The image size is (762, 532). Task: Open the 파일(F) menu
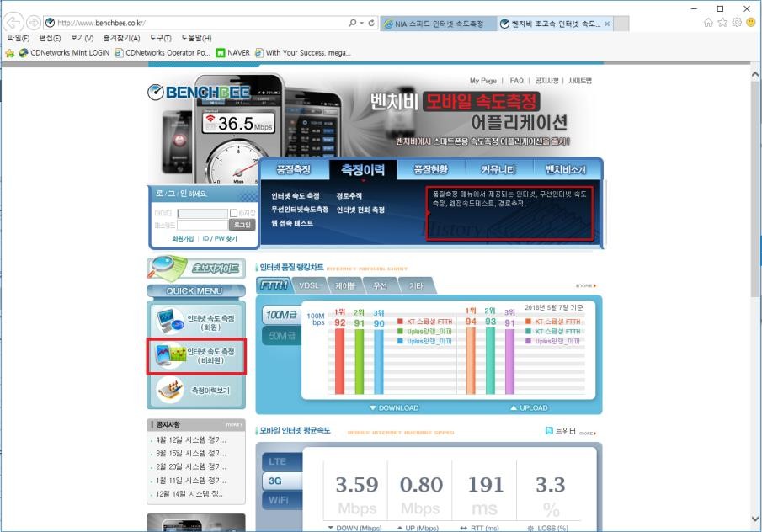click(x=19, y=38)
